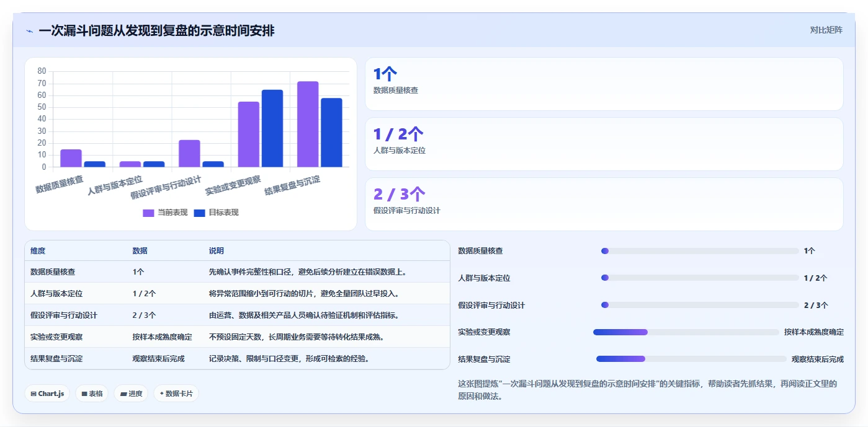Select the 结果复盘与沉淀 cell in the table

pos(56,359)
